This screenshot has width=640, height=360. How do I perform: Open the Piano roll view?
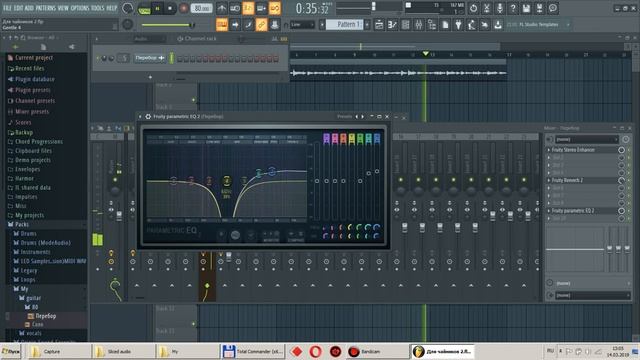click(392, 25)
